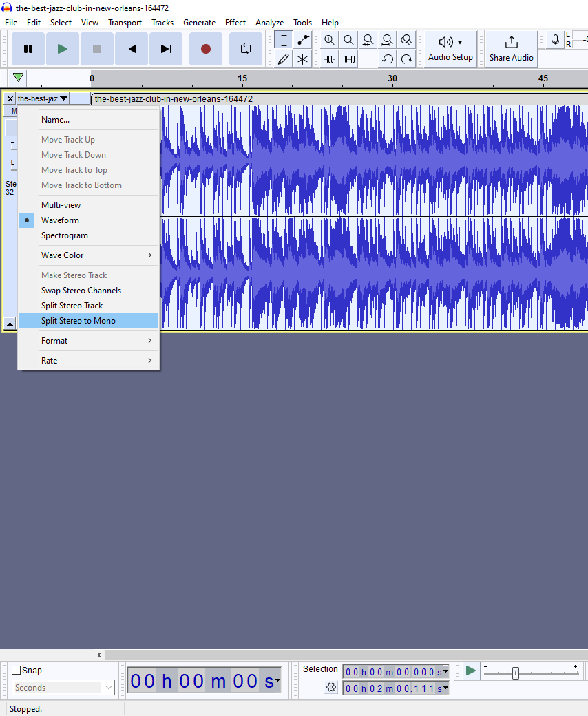Open the Edit menu
The image size is (588, 716).
[33, 22]
